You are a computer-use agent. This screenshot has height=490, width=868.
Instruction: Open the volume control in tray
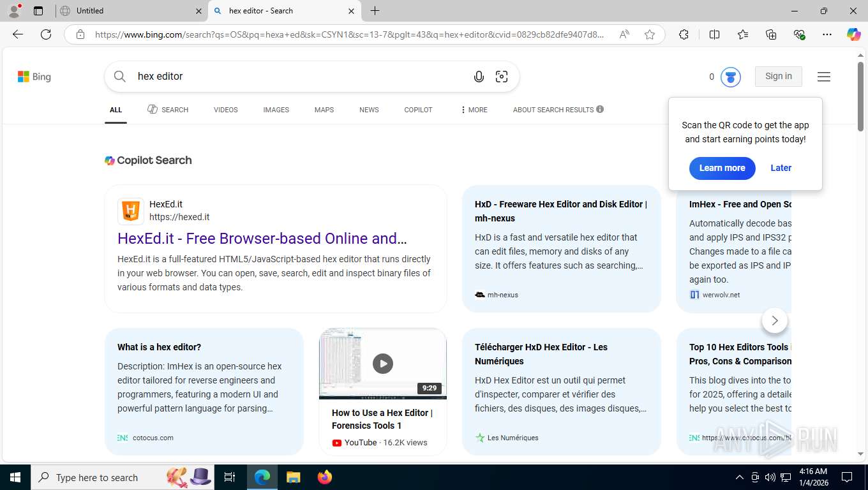pos(770,477)
